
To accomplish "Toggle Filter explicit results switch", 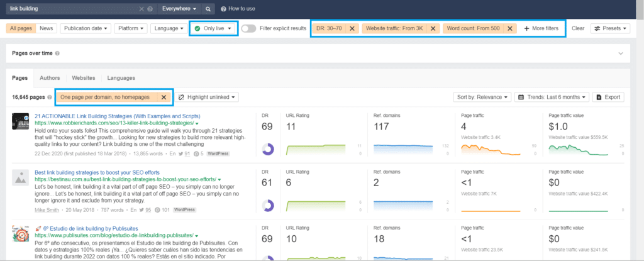I will [x=248, y=28].
